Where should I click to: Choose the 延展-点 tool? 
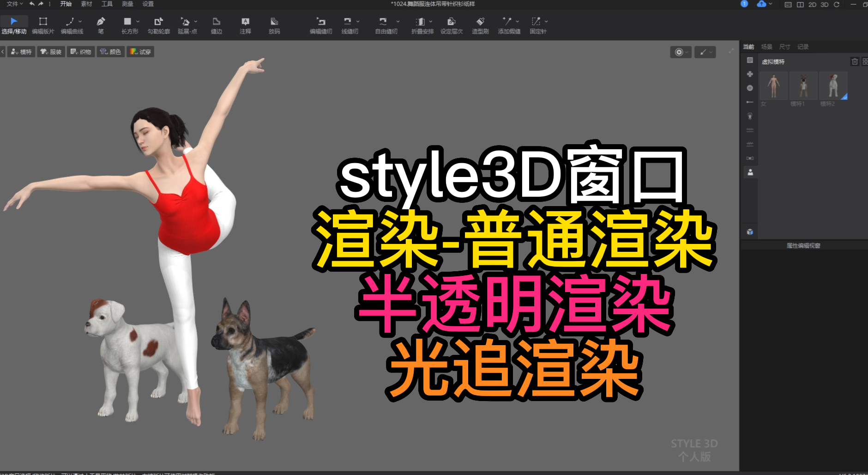coord(187,25)
